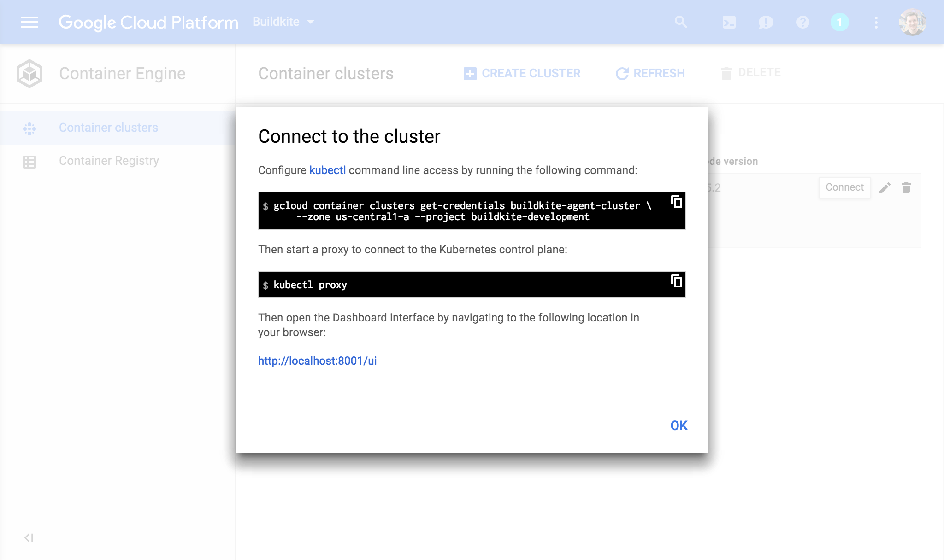
Task: Select Container clusters from sidebar
Action: pyautogui.click(x=108, y=127)
